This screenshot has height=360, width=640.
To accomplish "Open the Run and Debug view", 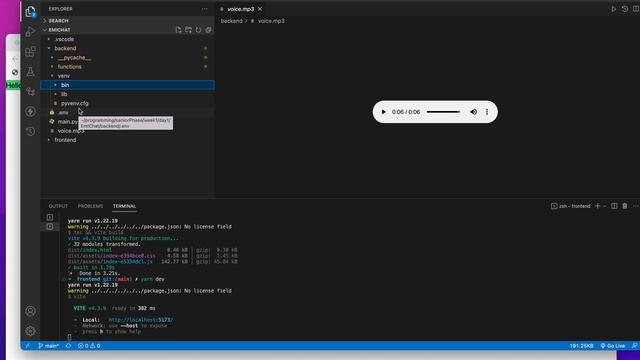I will pyautogui.click(x=30, y=32).
